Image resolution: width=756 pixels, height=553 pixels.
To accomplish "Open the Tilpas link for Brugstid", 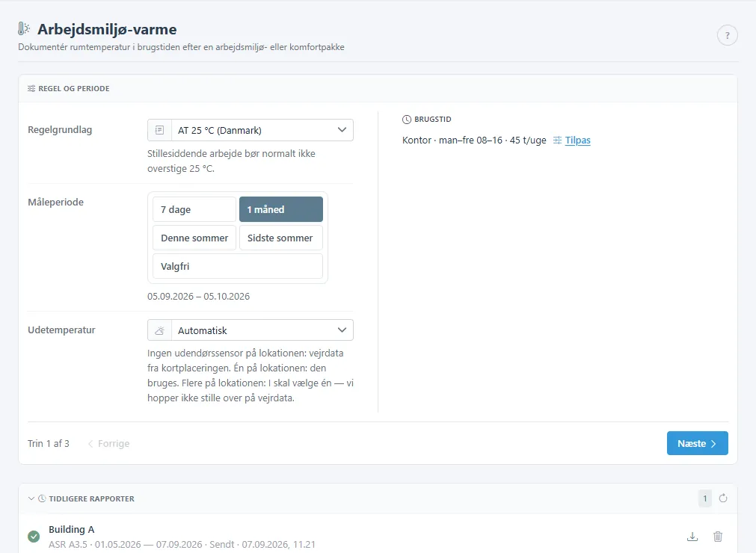I will (x=577, y=140).
